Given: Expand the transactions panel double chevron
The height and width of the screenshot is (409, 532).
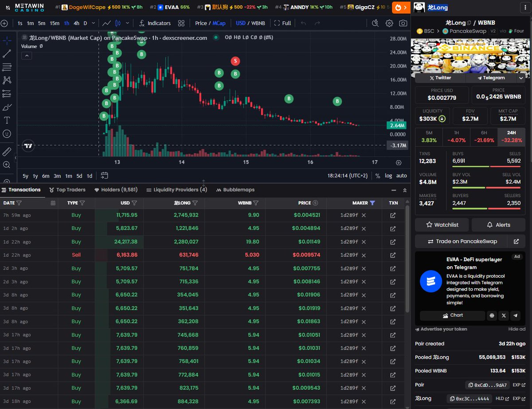Looking at the screenshot, I should (x=405, y=190).
